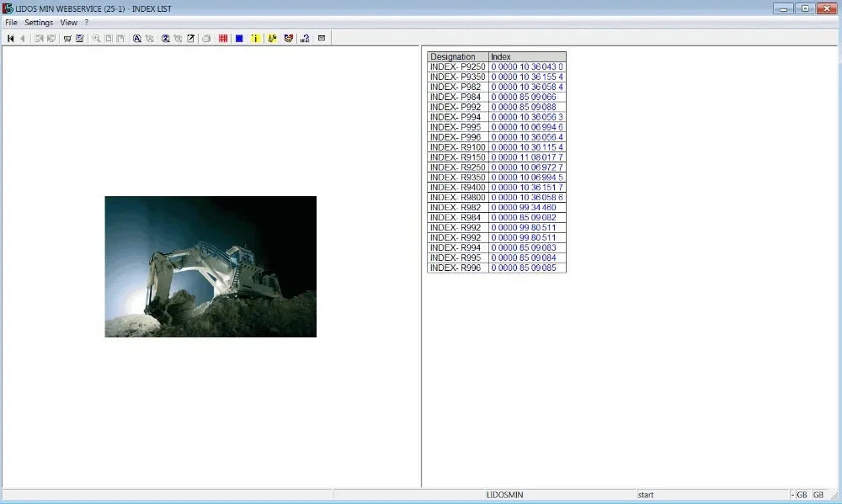The image size is (842, 504).
Task: Open the index link for INDEX- R9800
Action: [x=527, y=198]
